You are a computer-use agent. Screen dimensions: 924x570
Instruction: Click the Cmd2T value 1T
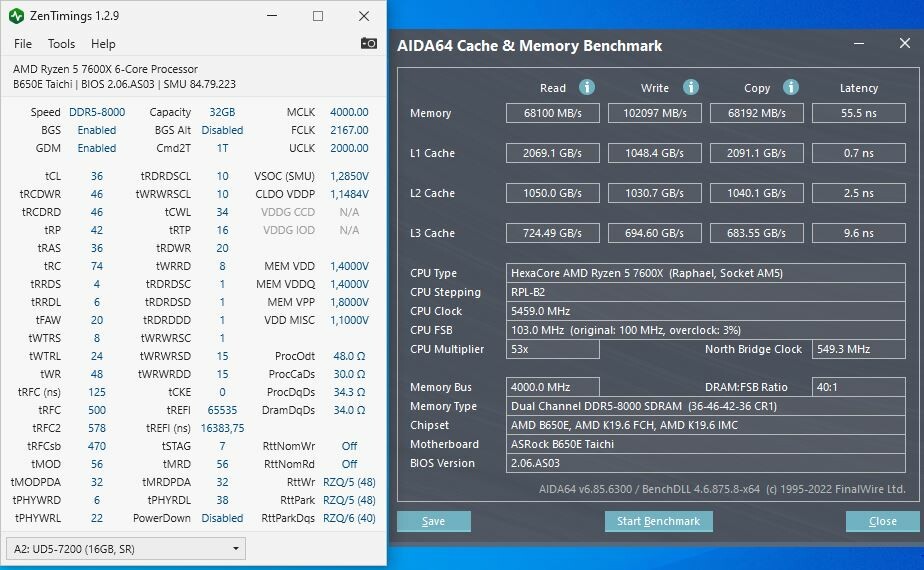point(222,148)
